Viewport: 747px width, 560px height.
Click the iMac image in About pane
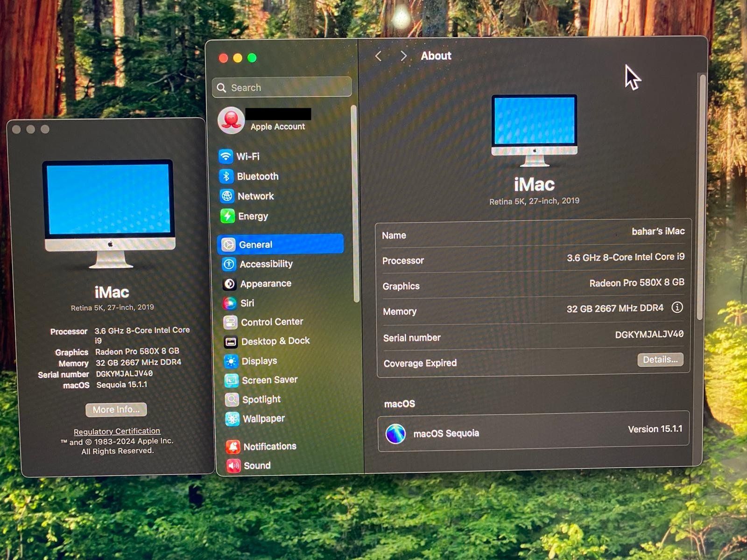pos(535,131)
